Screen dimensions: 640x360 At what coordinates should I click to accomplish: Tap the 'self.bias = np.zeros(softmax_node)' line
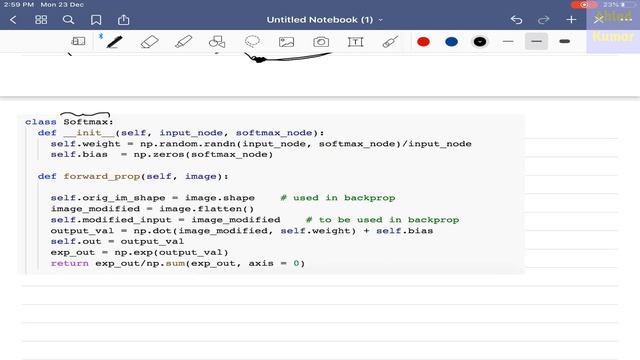pyautogui.click(x=162, y=154)
